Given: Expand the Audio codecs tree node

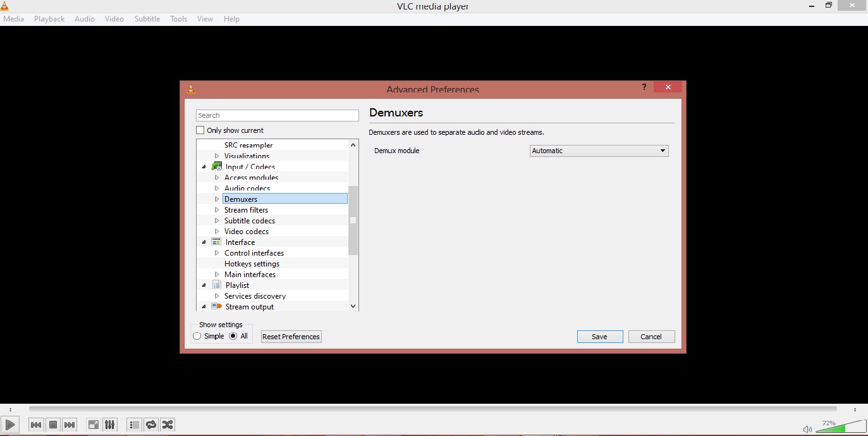Looking at the screenshot, I should click(217, 189).
